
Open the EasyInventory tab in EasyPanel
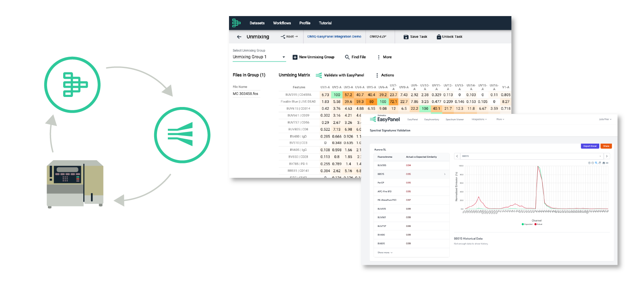pyautogui.click(x=431, y=119)
